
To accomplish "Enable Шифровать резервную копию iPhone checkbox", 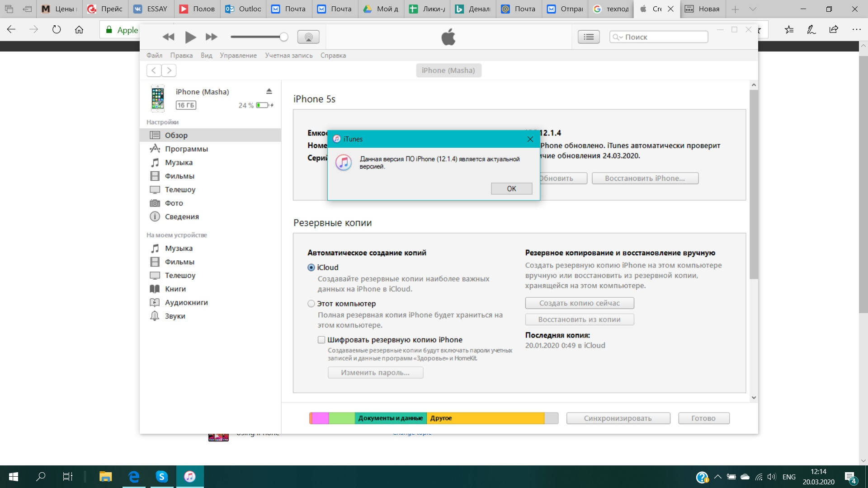I will pyautogui.click(x=321, y=340).
